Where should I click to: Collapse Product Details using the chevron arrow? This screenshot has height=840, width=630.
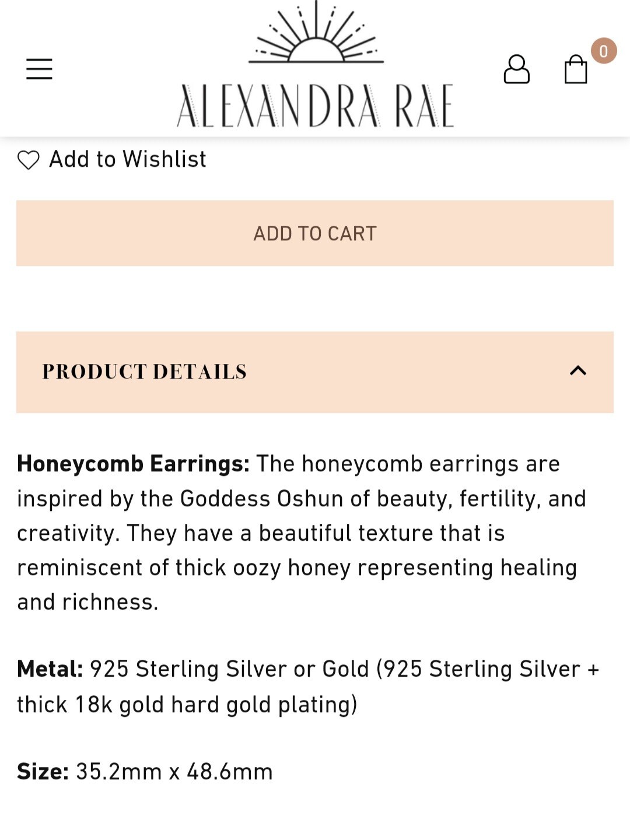click(x=577, y=371)
